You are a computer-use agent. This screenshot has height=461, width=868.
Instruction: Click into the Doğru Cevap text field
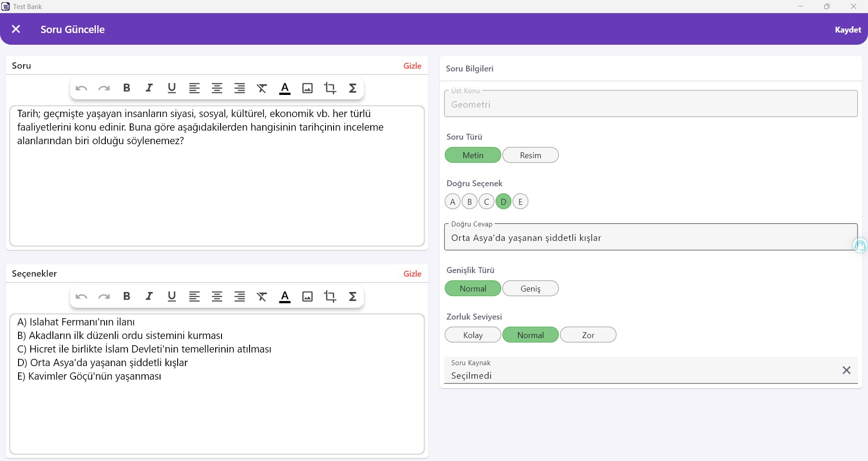tap(651, 237)
